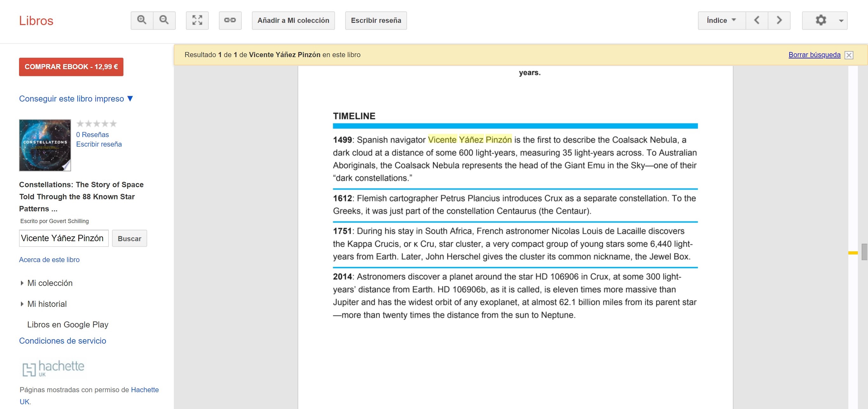Go to next page arrow
The width and height of the screenshot is (868, 409).
779,20
